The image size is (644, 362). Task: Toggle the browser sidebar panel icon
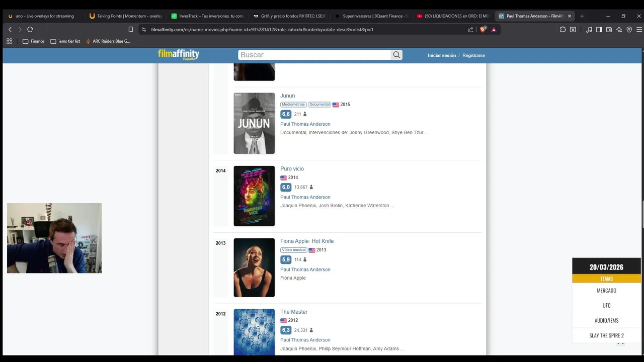coord(599,30)
